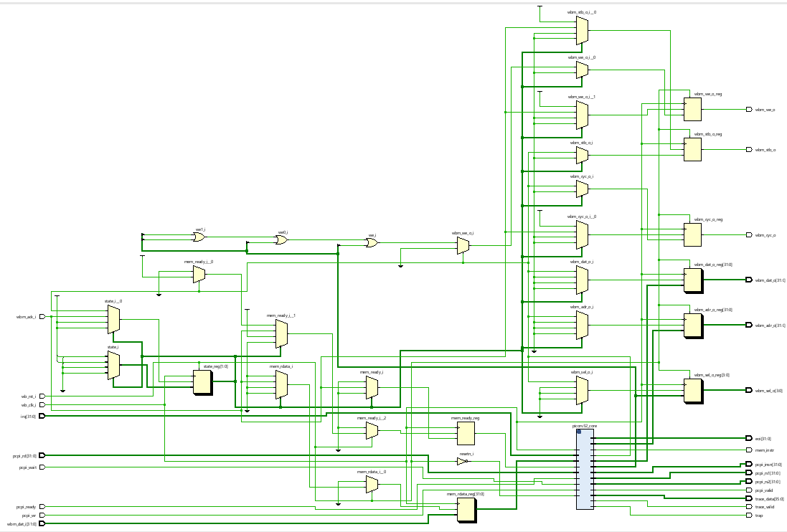Select the trace_data[35:0] output port
Image resolution: width=787 pixels, height=532 pixels.
[x=750, y=498]
